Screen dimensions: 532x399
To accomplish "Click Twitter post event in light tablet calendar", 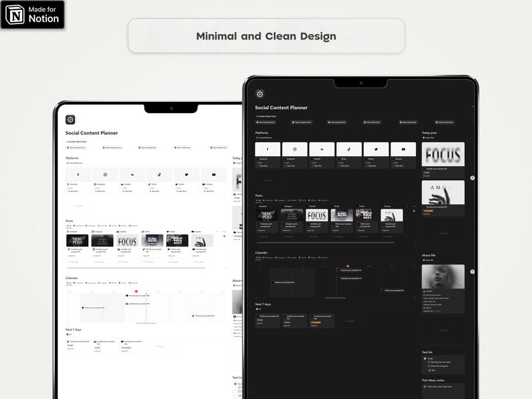I will pyautogui.click(x=93, y=308).
